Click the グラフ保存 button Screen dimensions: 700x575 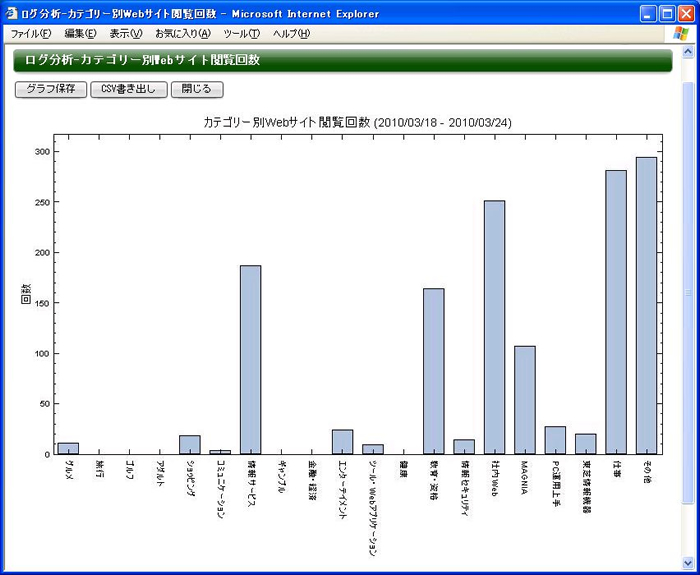coord(51,89)
